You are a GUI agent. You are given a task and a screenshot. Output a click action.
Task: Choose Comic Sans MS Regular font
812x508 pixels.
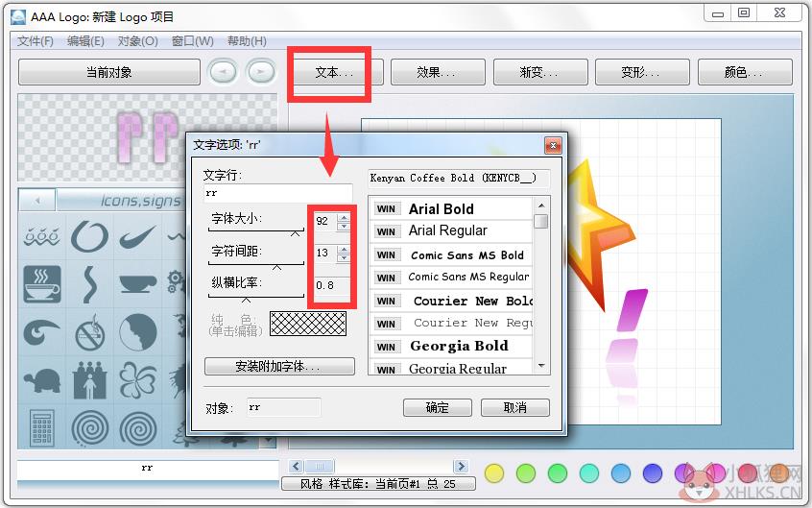451,278
